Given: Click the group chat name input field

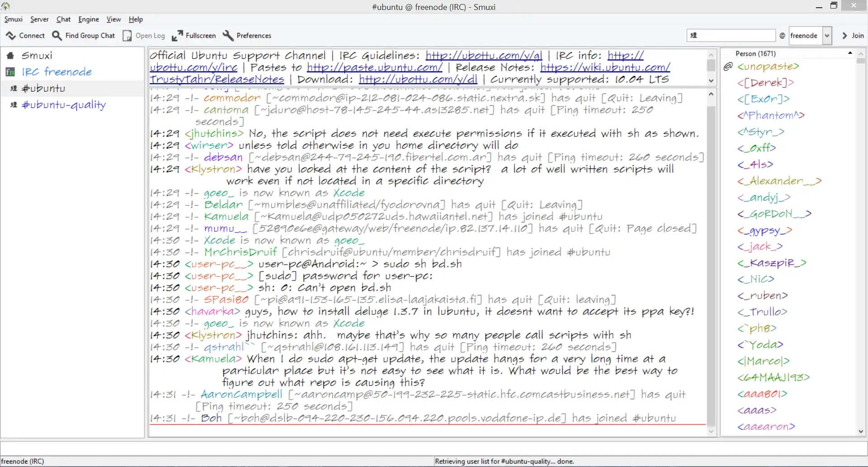Looking at the screenshot, I should point(731,36).
